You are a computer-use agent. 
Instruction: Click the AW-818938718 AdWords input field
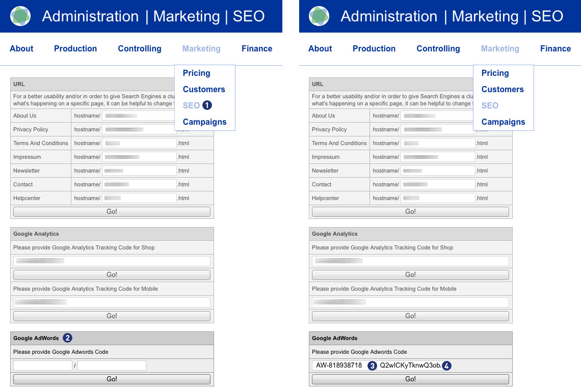point(339,366)
